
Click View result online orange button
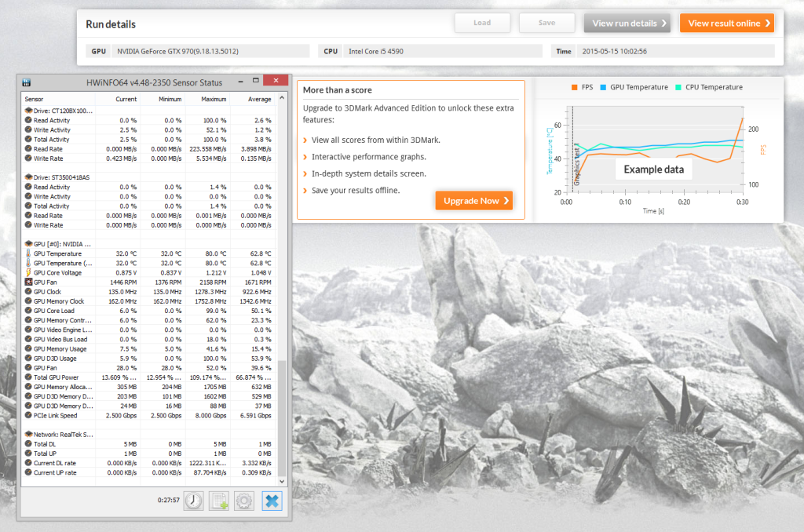[726, 23]
